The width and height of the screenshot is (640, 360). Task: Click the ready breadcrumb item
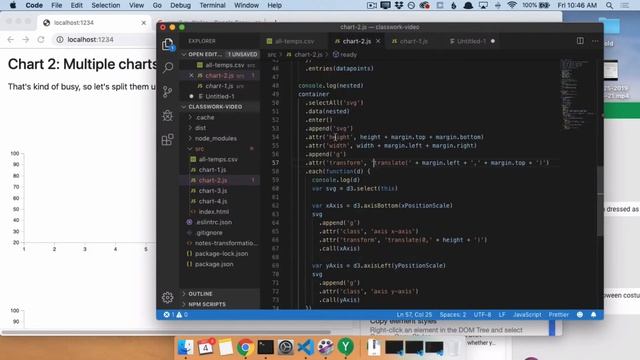(x=345, y=54)
